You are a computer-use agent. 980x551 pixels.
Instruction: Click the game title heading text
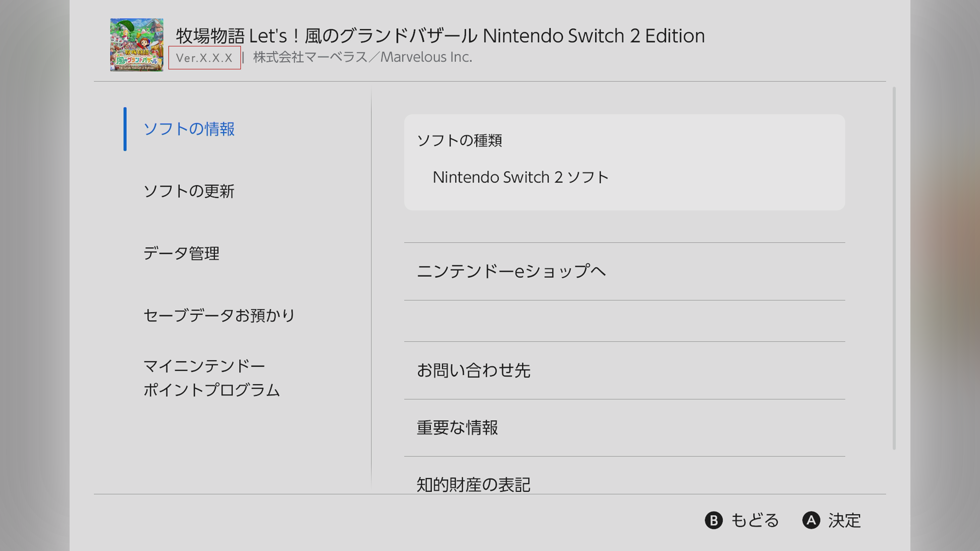(x=440, y=36)
